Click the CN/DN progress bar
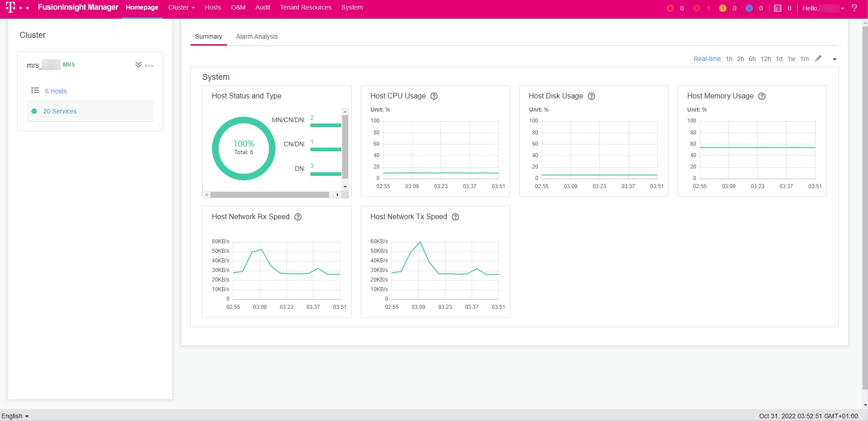The width and height of the screenshot is (868, 421). pyautogui.click(x=326, y=149)
